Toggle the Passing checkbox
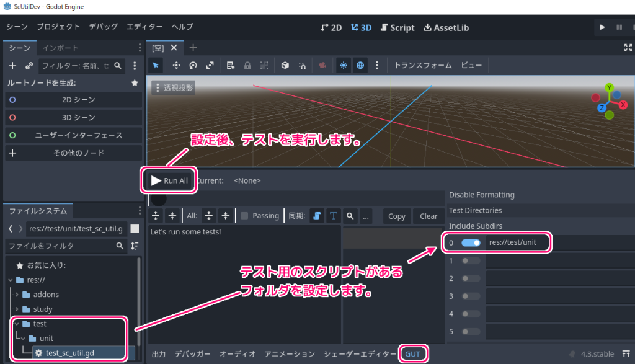Image resolution: width=635 pixels, height=364 pixels. 244,216
